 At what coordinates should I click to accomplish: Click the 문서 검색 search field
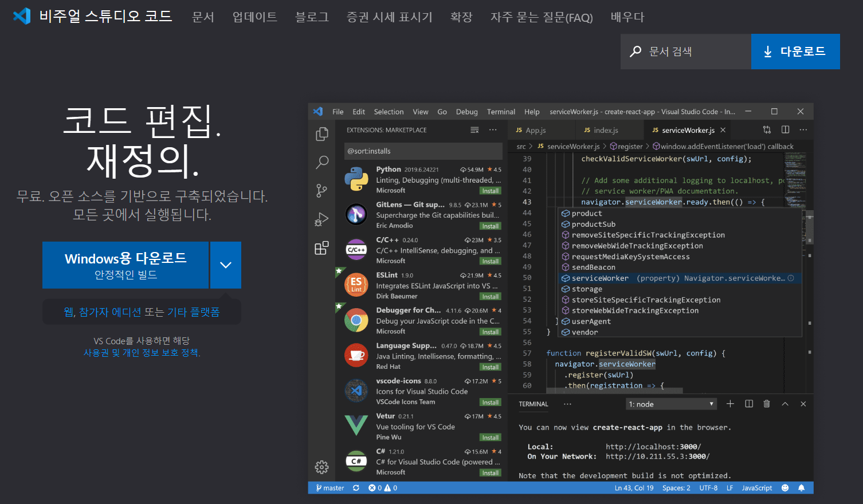[x=686, y=52]
